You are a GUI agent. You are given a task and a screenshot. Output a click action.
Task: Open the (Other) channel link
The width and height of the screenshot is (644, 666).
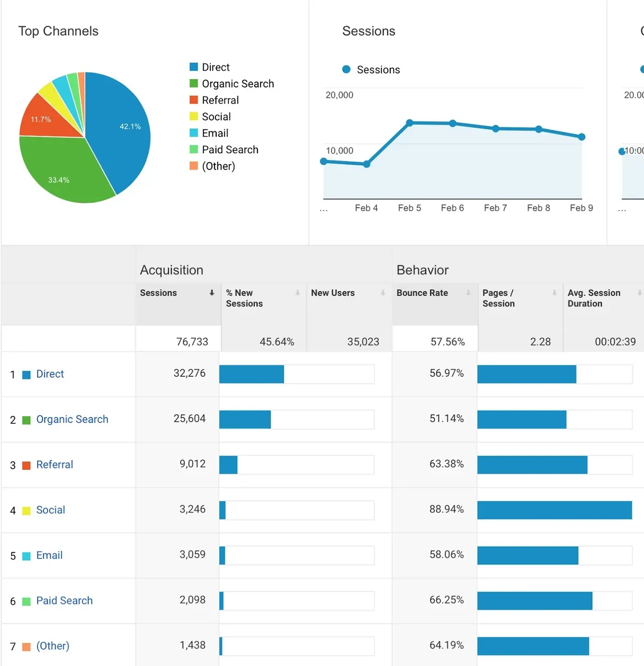point(52,646)
